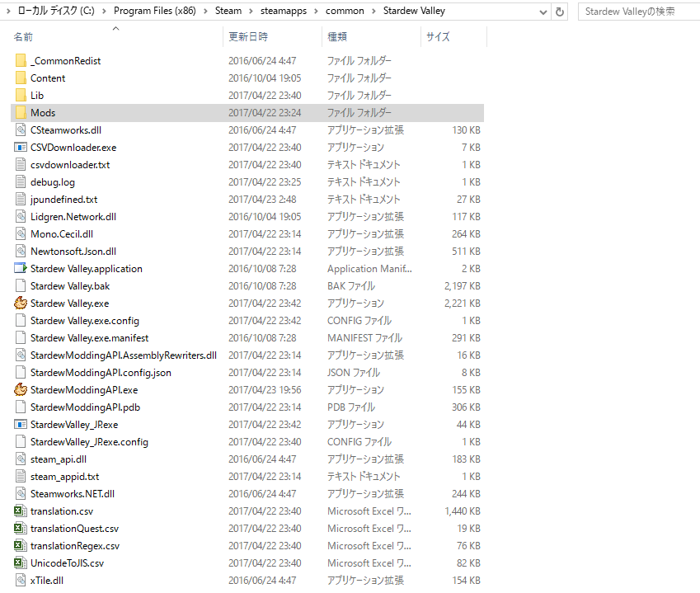Click the Stardew Valleyの検索 search box
The width and height of the screenshot is (700, 593).
[639, 12]
